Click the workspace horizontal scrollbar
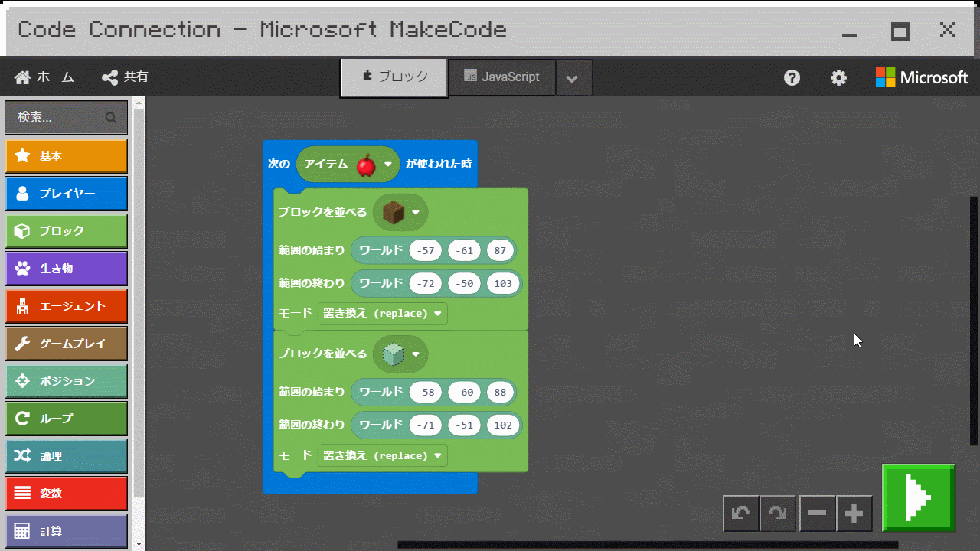Viewport: 980px width, 551px height. click(648, 545)
